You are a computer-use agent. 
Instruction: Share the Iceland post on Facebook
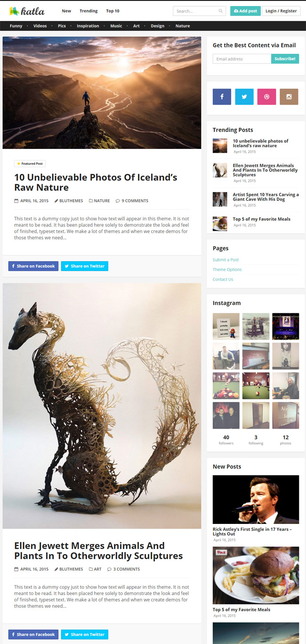(33, 266)
